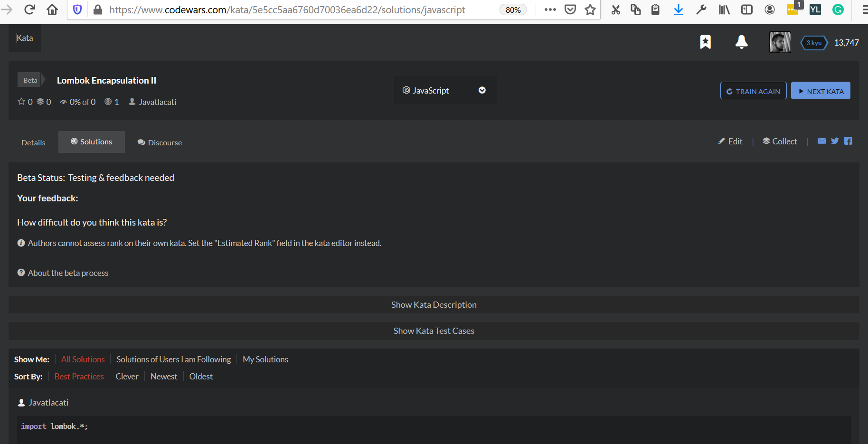
Task: Reload the page with the refresh icon
Action: 29,9
